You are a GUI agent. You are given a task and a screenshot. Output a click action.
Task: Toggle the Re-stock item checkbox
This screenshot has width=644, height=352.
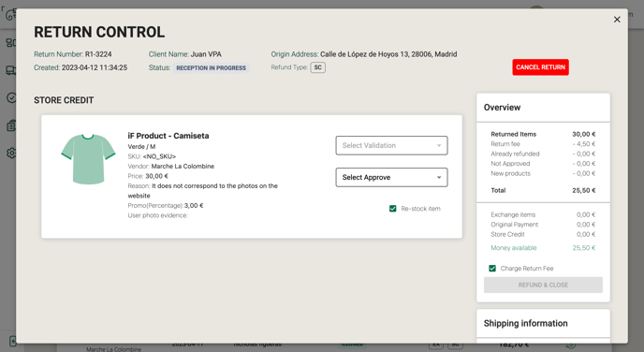(392, 209)
